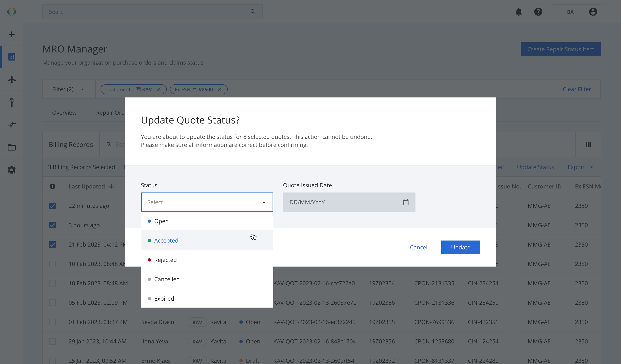The height and width of the screenshot is (364, 621).
Task: Click quote KAV-QOT-2023-02-16-er372245
Action: [314, 322]
